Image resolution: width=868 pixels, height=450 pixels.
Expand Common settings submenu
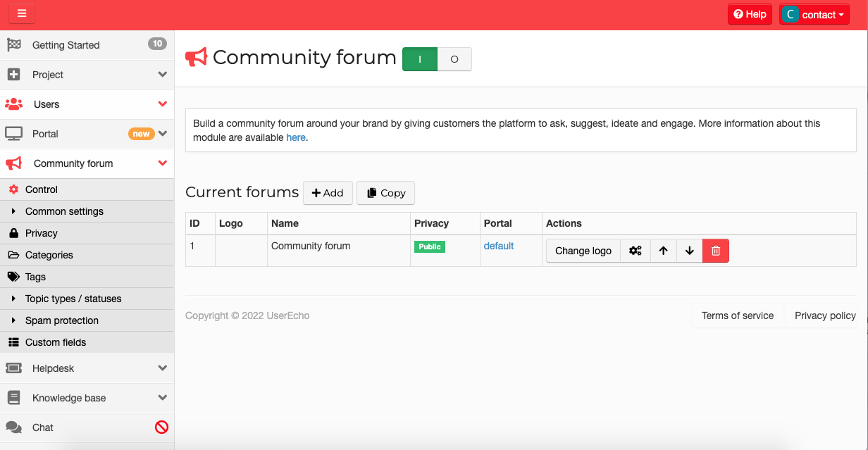[87, 211]
